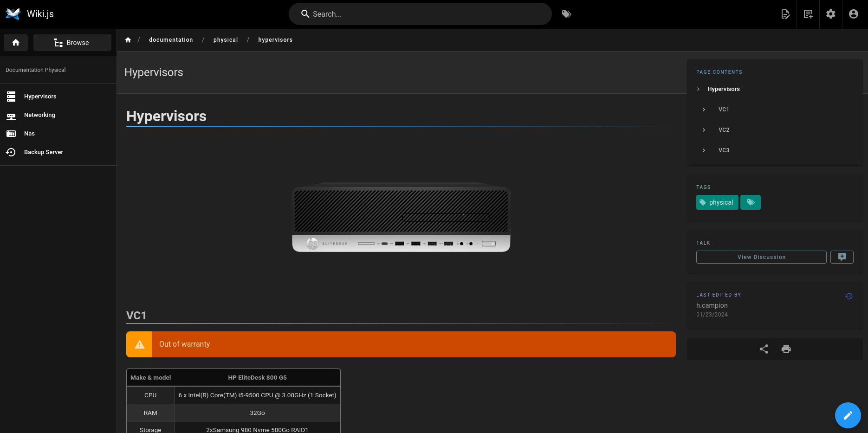Click the CPU specification cell
This screenshot has height=433, width=868.
(257, 395)
